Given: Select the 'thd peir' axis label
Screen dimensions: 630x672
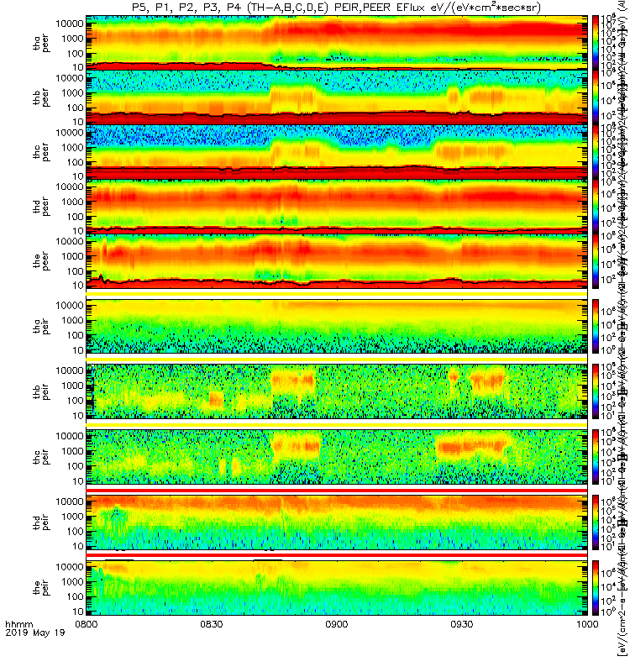Looking at the screenshot, I should 41,522.
